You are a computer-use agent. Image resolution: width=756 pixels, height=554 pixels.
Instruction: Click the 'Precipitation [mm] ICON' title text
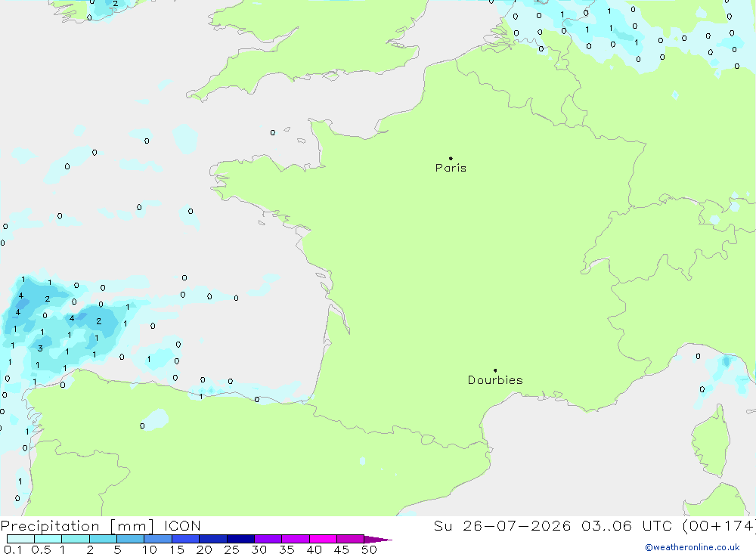[101, 525]
